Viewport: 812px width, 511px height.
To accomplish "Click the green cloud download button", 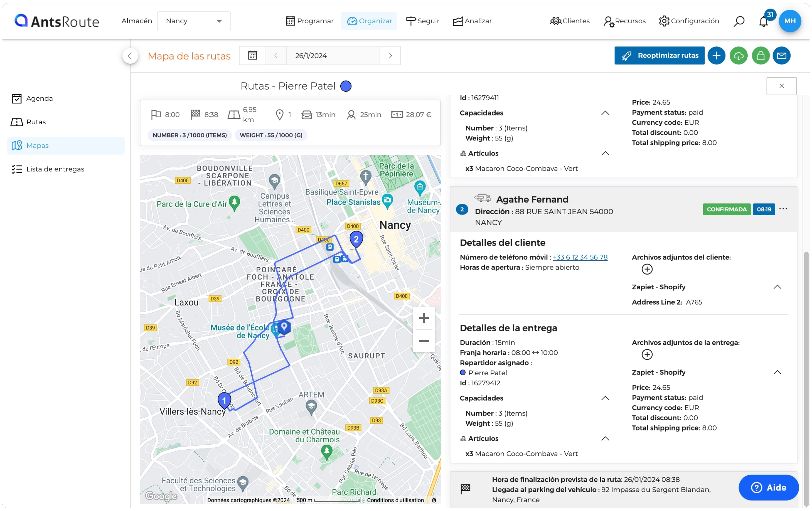I will (x=739, y=56).
